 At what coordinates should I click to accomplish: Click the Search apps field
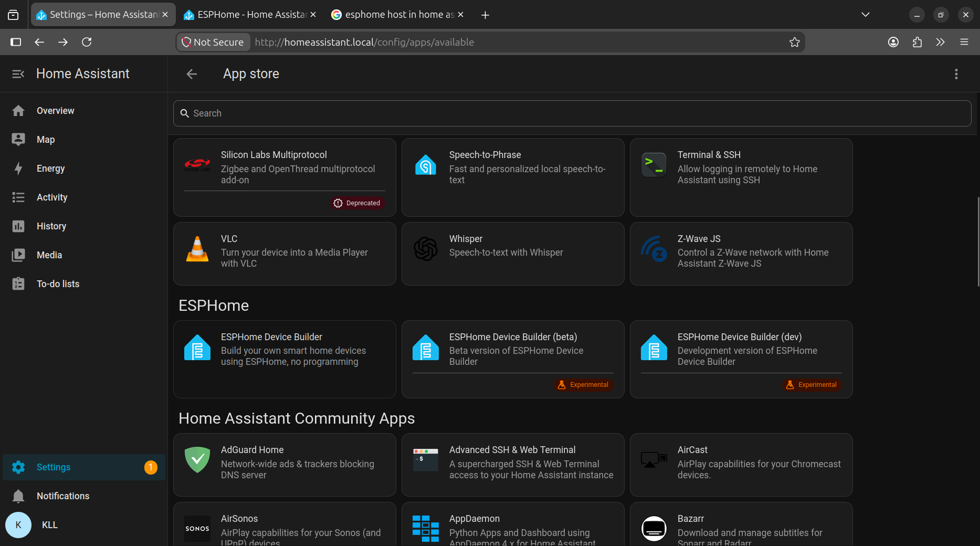[572, 113]
